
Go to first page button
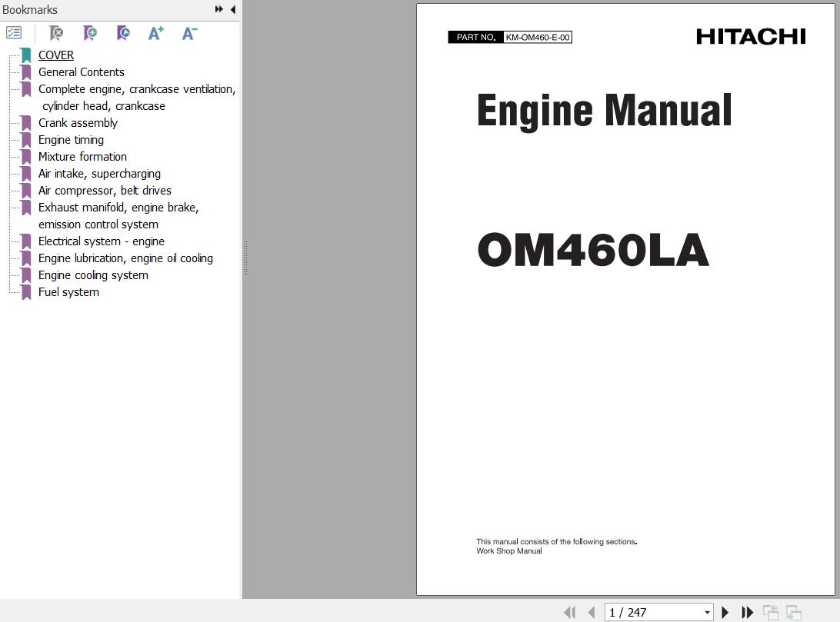[570, 612]
